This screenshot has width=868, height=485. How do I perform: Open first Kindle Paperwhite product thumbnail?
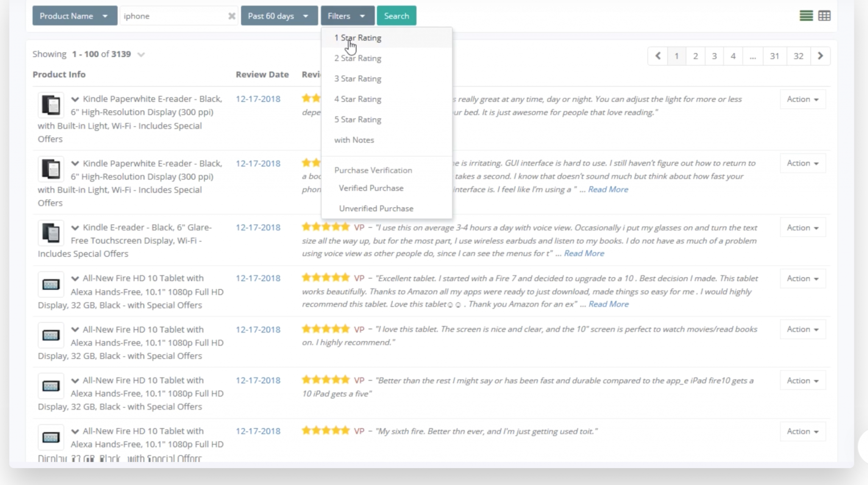(x=51, y=105)
